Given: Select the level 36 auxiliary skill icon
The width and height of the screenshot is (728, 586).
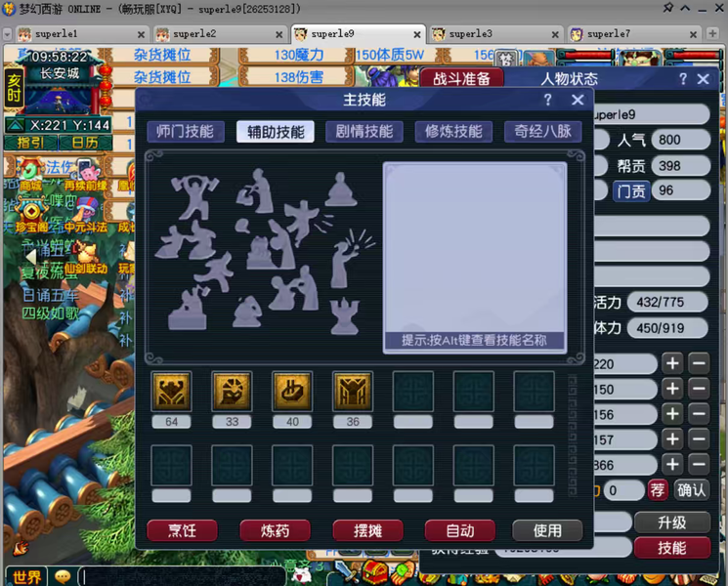Looking at the screenshot, I should pyautogui.click(x=353, y=391).
